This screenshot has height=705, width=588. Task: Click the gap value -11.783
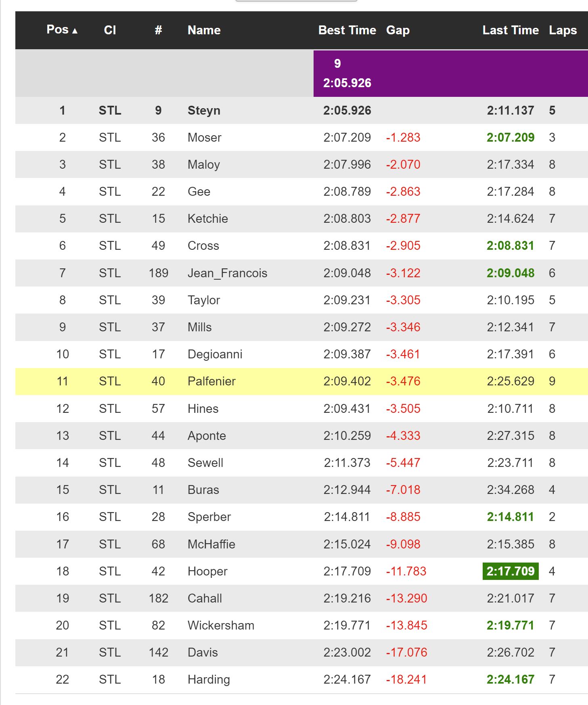[406, 571]
